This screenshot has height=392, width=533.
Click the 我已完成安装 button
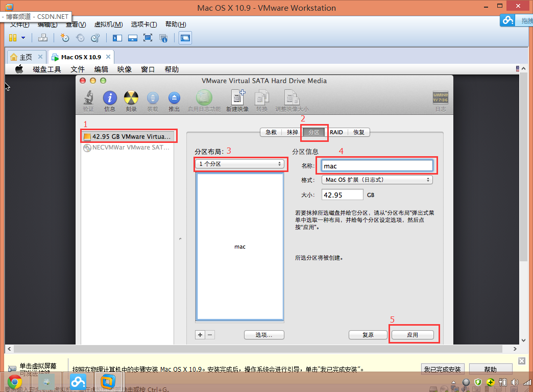442,369
